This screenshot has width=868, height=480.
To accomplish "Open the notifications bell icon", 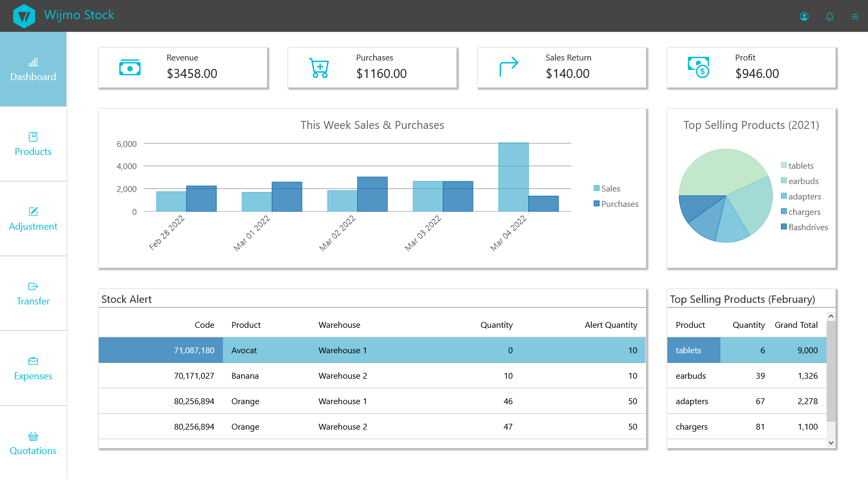I will coord(830,16).
